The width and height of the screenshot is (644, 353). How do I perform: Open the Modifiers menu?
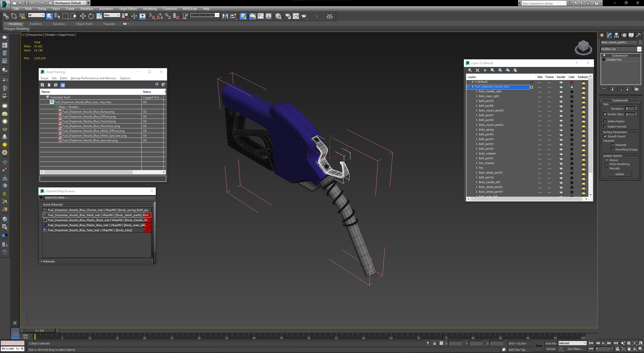tap(87, 9)
